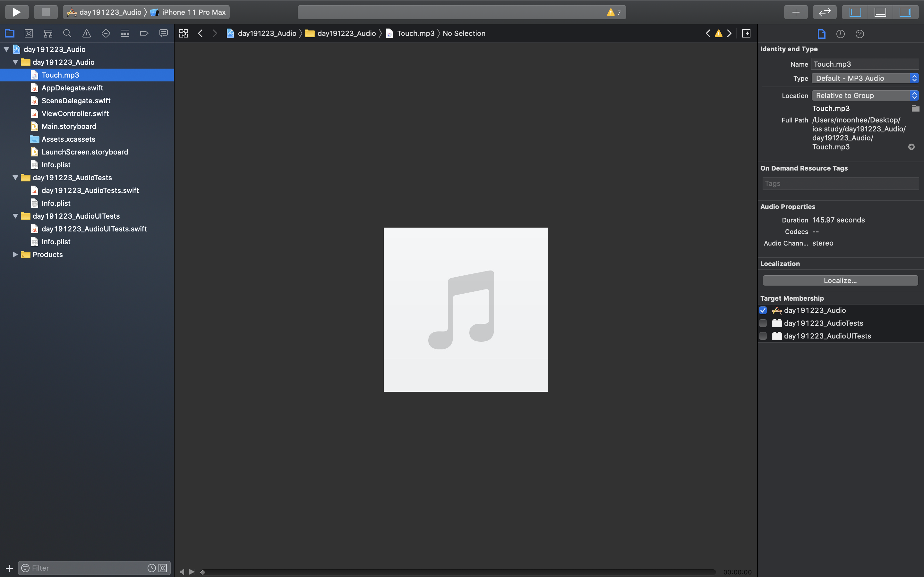Open the Location dropdown (Relative to Group)

865,96
